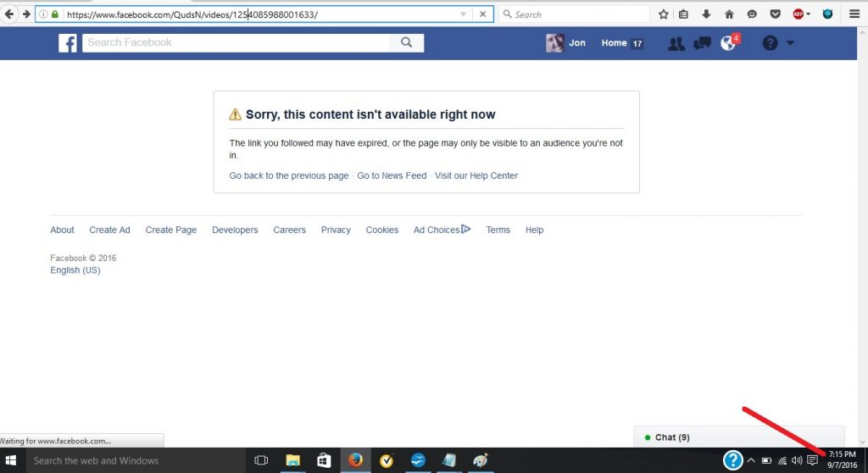
Task: Open the Ad Choices footer link
Action: [x=442, y=230]
